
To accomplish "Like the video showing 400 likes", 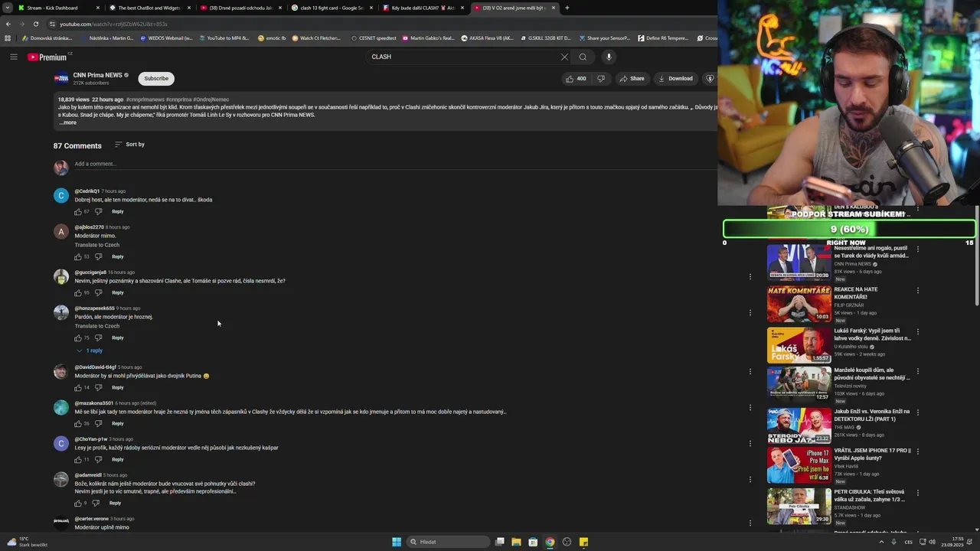I will [x=575, y=78].
